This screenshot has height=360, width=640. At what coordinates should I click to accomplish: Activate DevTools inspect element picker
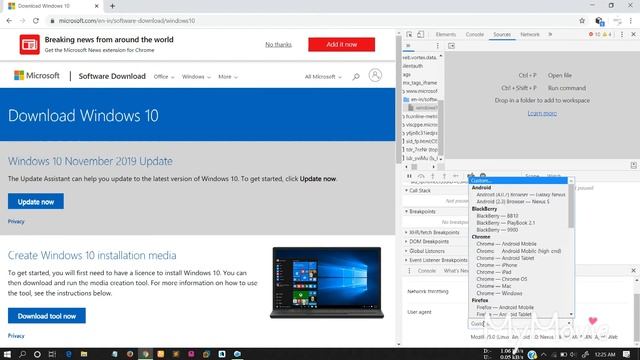point(409,34)
